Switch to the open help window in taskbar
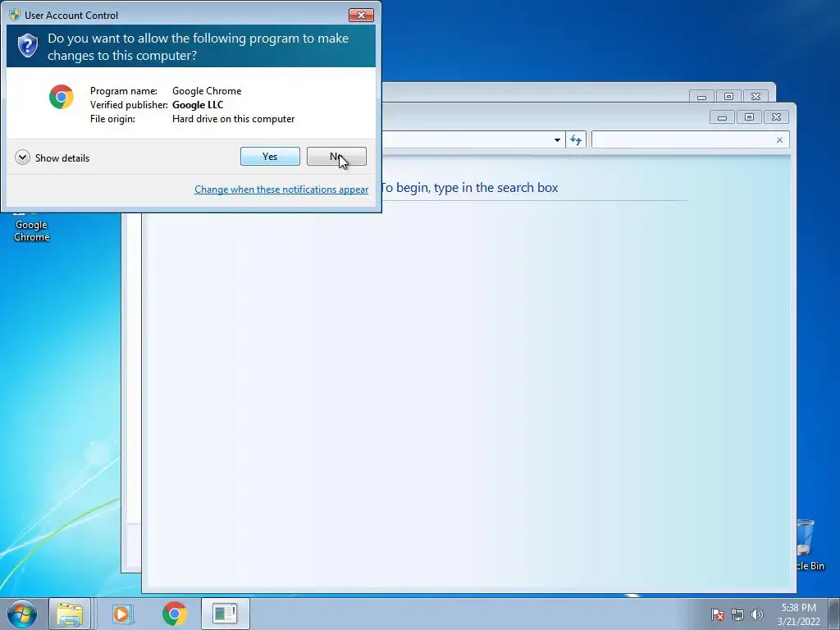 pyautogui.click(x=225, y=614)
